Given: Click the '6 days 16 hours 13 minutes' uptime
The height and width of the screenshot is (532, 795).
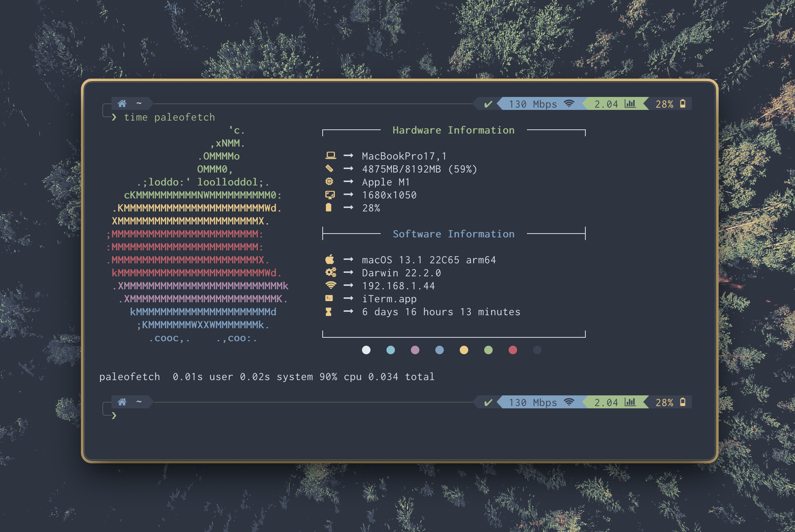Looking at the screenshot, I should point(441,312).
